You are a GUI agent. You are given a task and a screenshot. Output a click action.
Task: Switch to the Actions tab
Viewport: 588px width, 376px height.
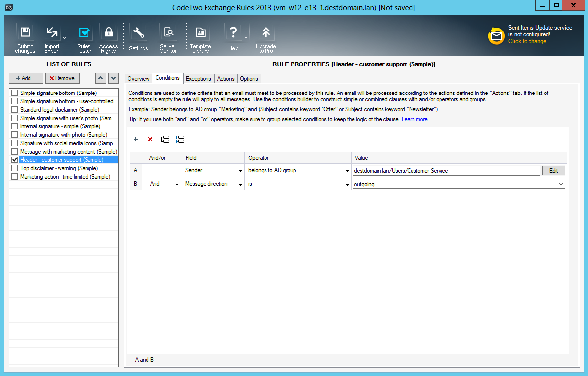click(226, 78)
